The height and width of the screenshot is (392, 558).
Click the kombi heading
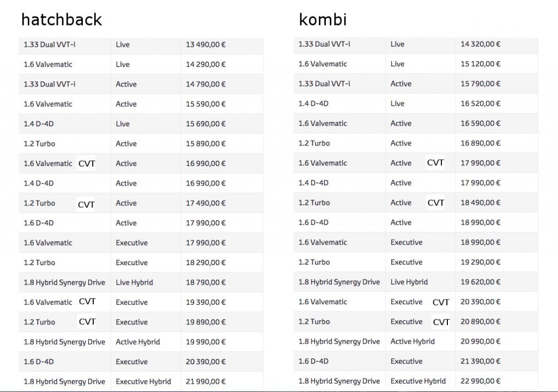323,20
